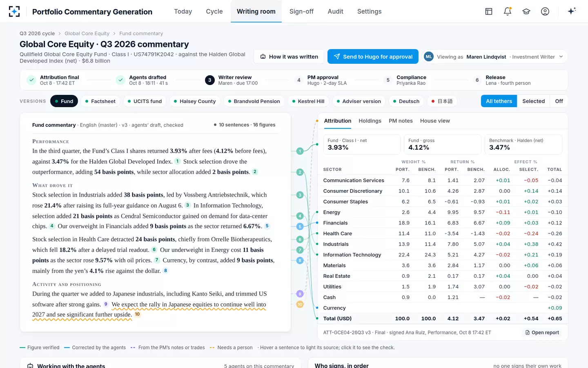Click the Health Care sector row

[443, 233]
